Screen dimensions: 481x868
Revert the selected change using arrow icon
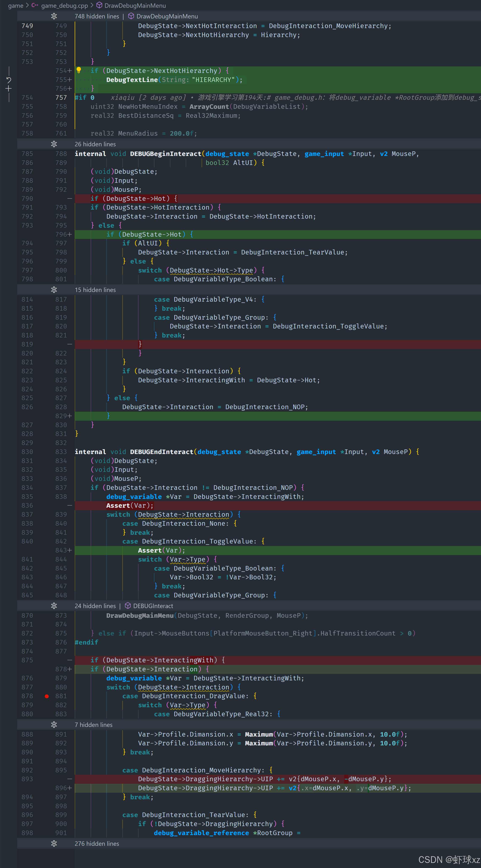[9, 80]
